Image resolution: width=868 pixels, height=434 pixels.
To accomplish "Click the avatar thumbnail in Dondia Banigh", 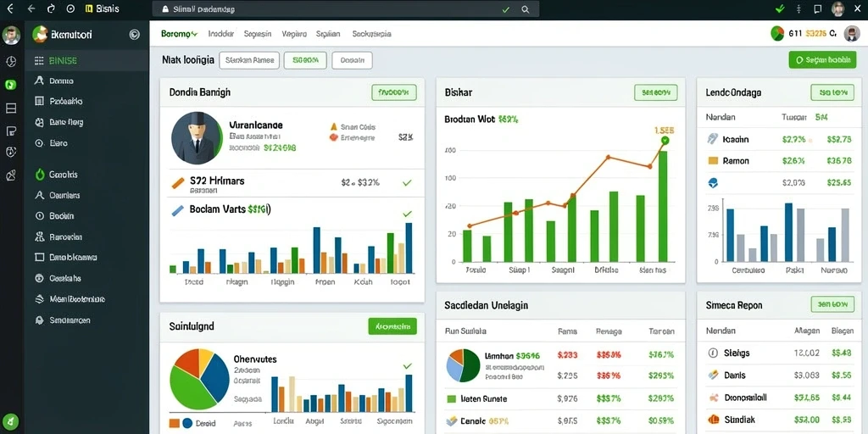I will 197,138.
